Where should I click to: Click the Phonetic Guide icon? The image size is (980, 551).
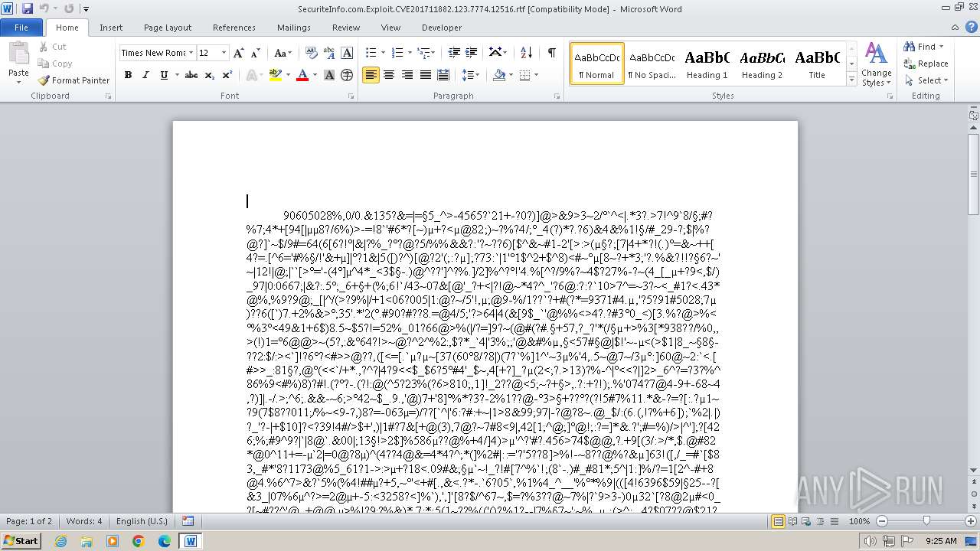point(329,53)
